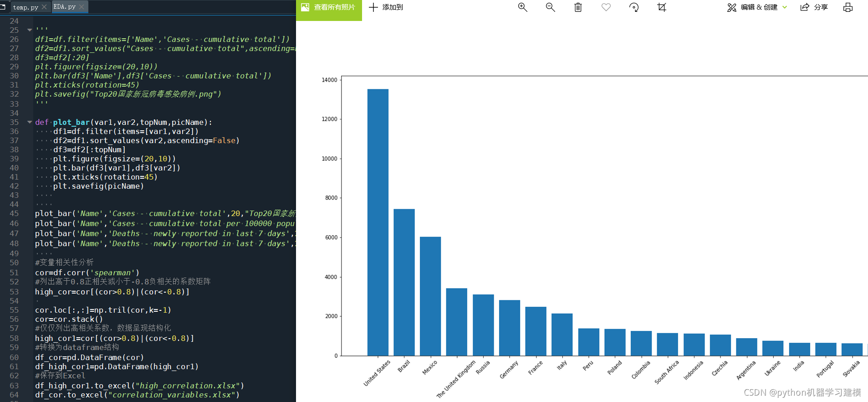Click line 63 high_correlation.xlsx export code
868x402 pixels.
(139, 386)
